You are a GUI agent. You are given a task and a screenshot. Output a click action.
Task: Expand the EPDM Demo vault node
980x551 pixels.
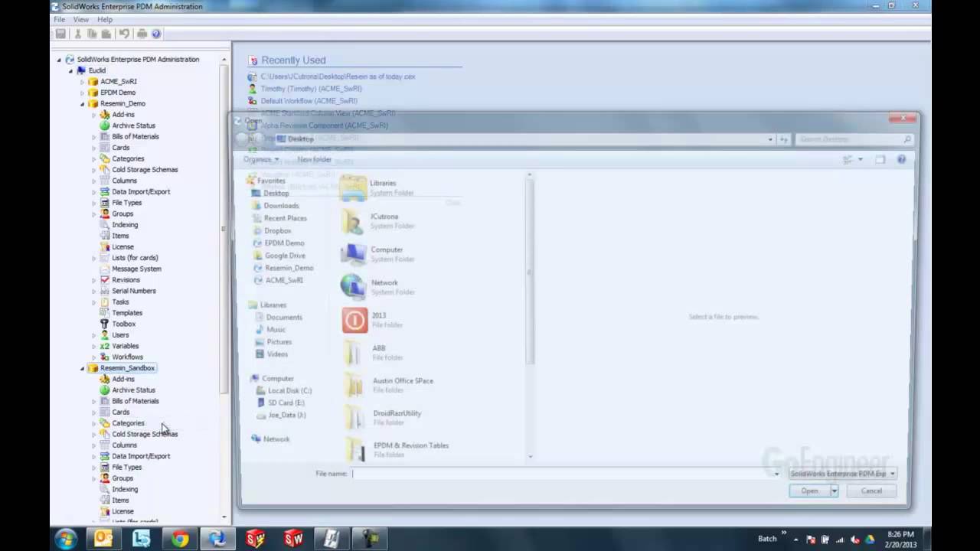pos(83,93)
